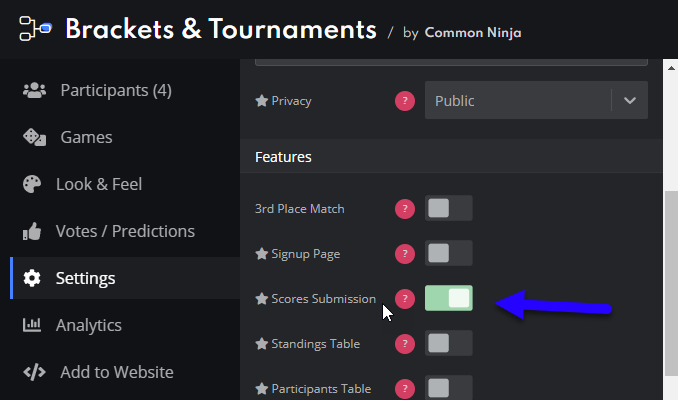Screen dimensions: 678x400
Task: Open help tooltip for Privacy
Action: [405, 101]
